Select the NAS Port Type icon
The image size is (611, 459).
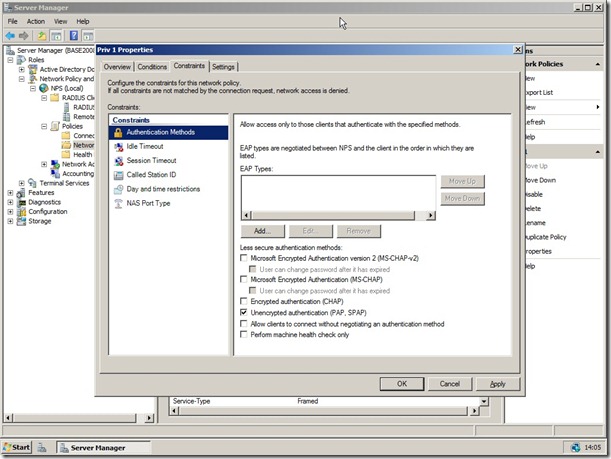click(x=118, y=203)
